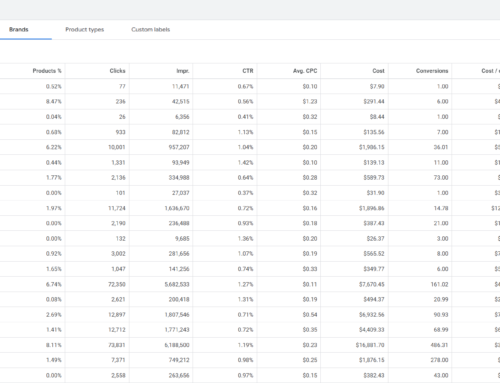The height and width of the screenshot is (383, 500).
Task: Select the 6.74% Products % value
Action: pyautogui.click(x=54, y=284)
